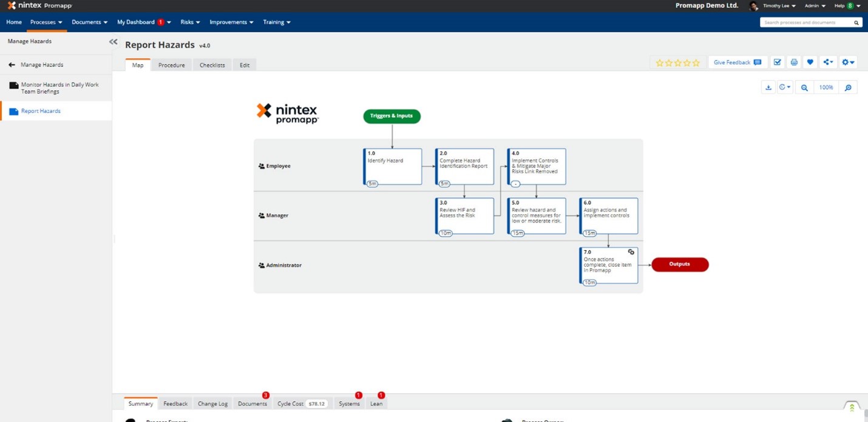Screen dimensions: 868x422
Task: Open the Lean tab
Action: pos(376,403)
